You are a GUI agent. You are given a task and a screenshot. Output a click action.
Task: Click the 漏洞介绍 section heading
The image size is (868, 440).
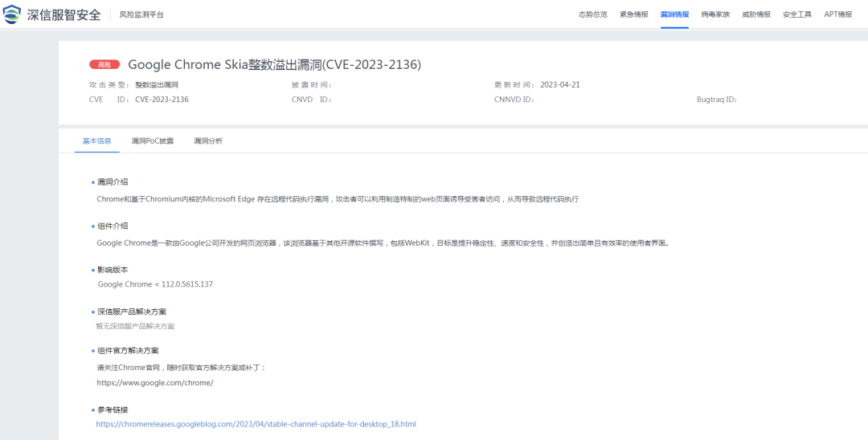pos(113,182)
